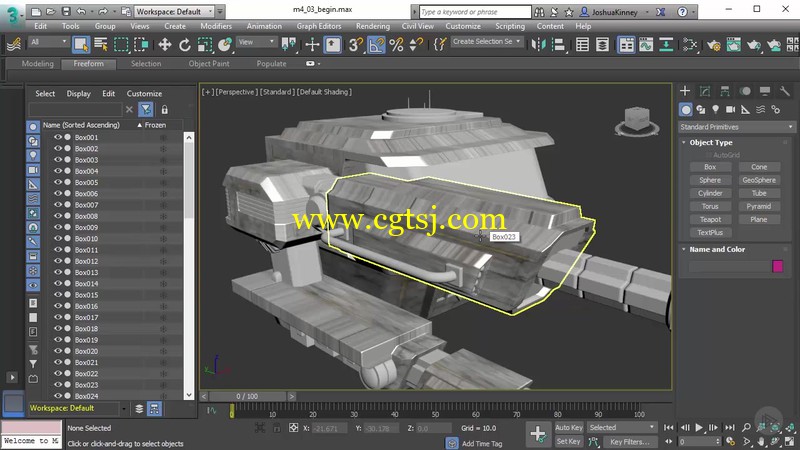Open the magenta object color swatch
Viewport: 800px width, 450px height.
(778, 266)
